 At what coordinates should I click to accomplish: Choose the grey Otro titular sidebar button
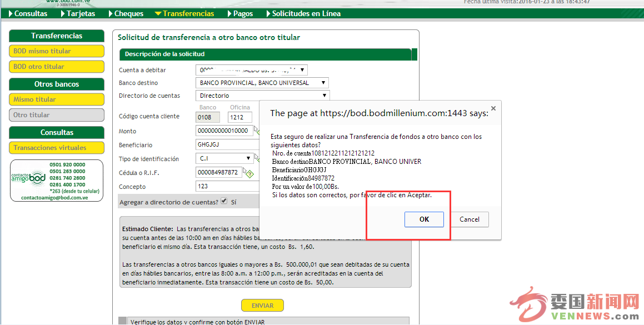57,115
